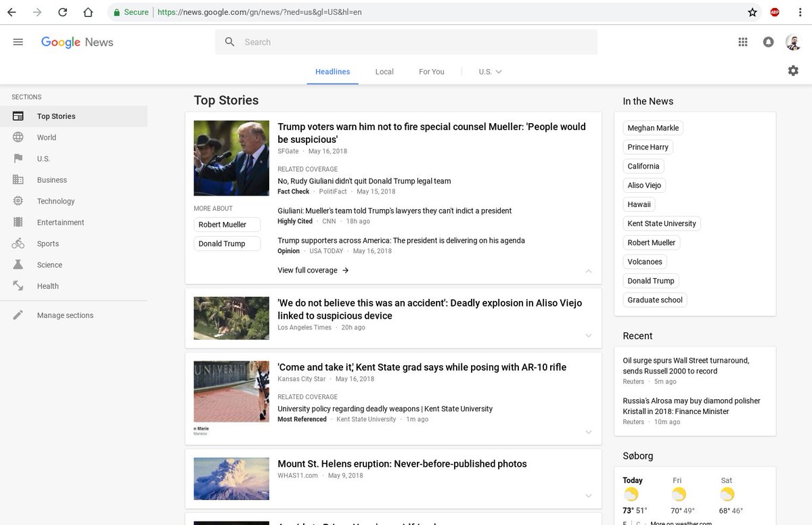The image size is (812, 525).
Task: Open the settings gear icon
Action: [793, 70]
